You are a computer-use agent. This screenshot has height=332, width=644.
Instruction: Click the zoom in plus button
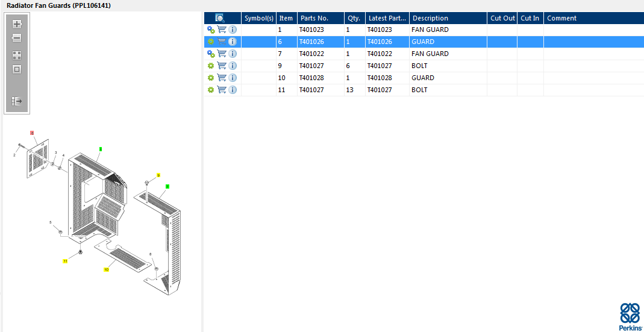pyautogui.click(x=17, y=25)
